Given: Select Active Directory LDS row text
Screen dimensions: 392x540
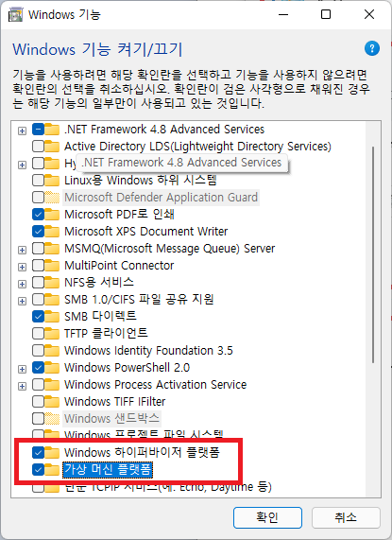Looking at the screenshot, I should [x=197, y=147].
